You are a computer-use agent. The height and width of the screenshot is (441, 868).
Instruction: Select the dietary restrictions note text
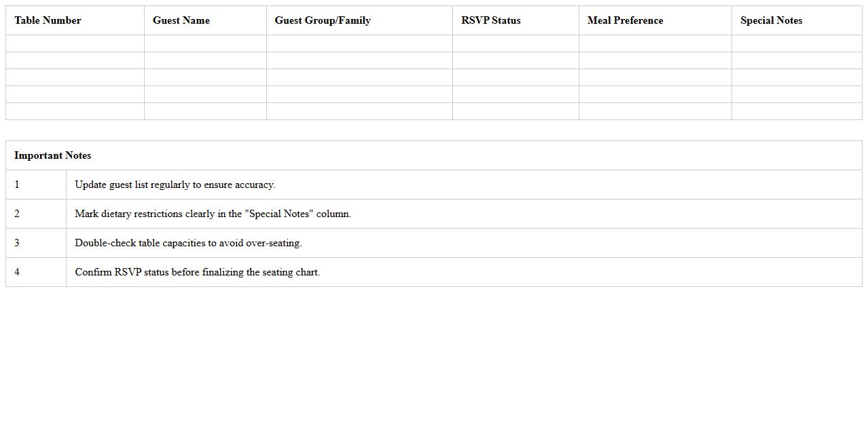213,214
